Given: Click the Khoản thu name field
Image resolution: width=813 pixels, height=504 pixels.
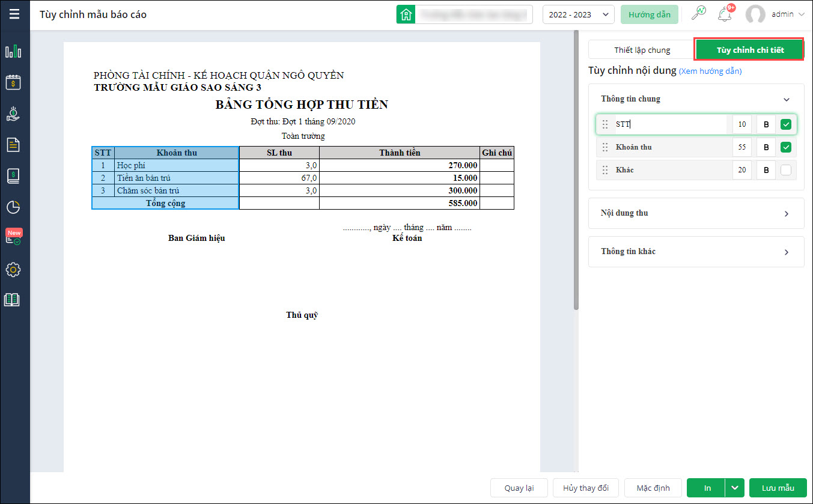Looking at the screenshot, I should coord(670,147).
